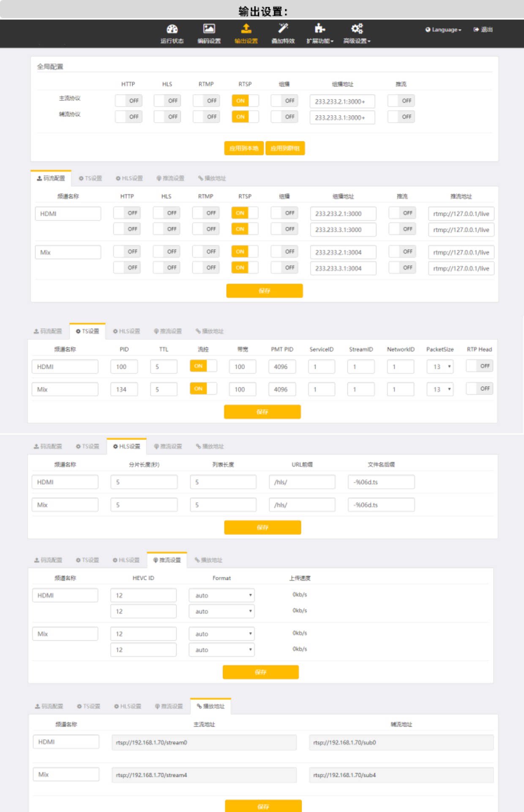
Task: Toggle Mix 流控 switch in TS settings
Action: click(x=203, y=388)
